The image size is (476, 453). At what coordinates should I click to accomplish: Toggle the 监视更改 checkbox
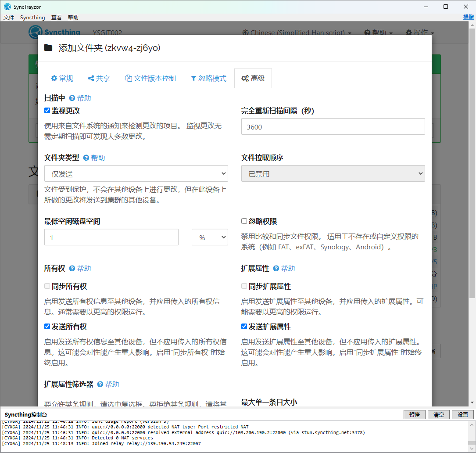pos(47,111)
